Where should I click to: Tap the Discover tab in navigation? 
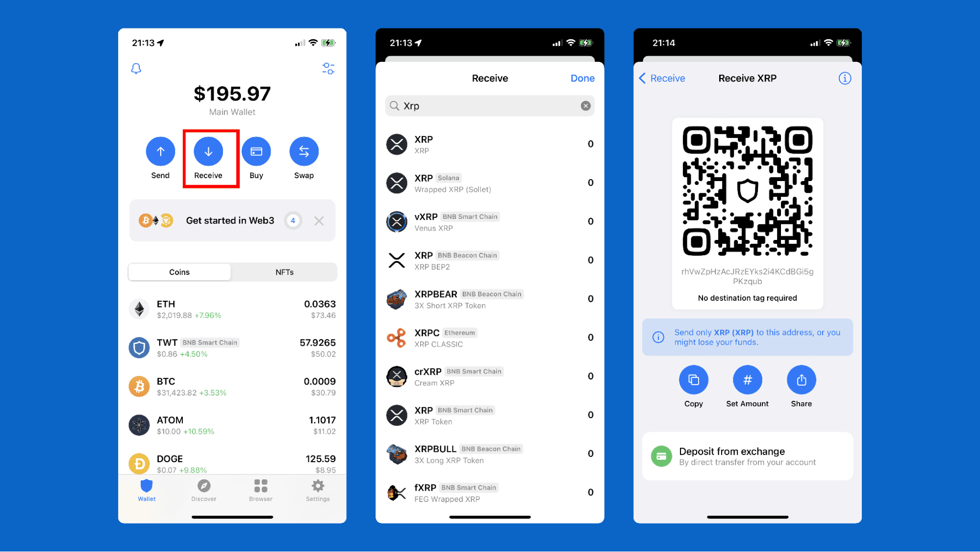click(203, 489)
